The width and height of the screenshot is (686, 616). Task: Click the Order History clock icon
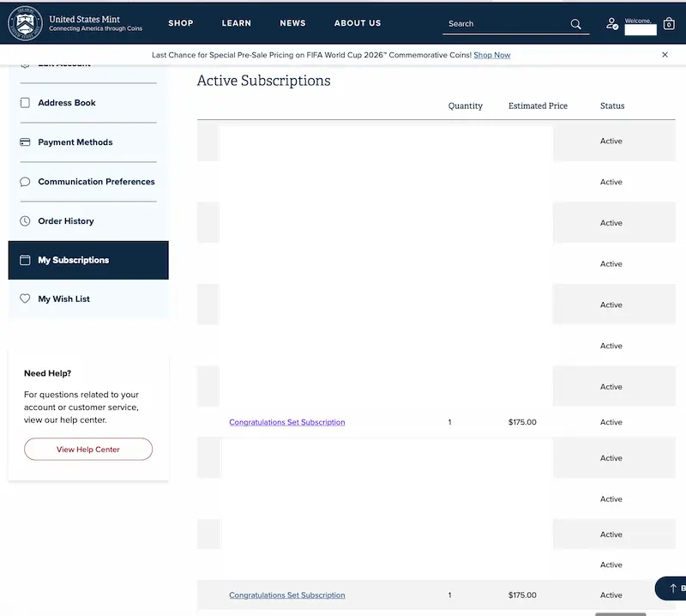click(25, 221)
